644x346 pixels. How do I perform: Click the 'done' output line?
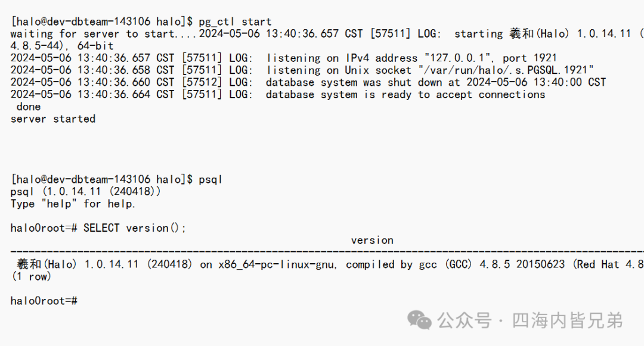pos(29,107)
